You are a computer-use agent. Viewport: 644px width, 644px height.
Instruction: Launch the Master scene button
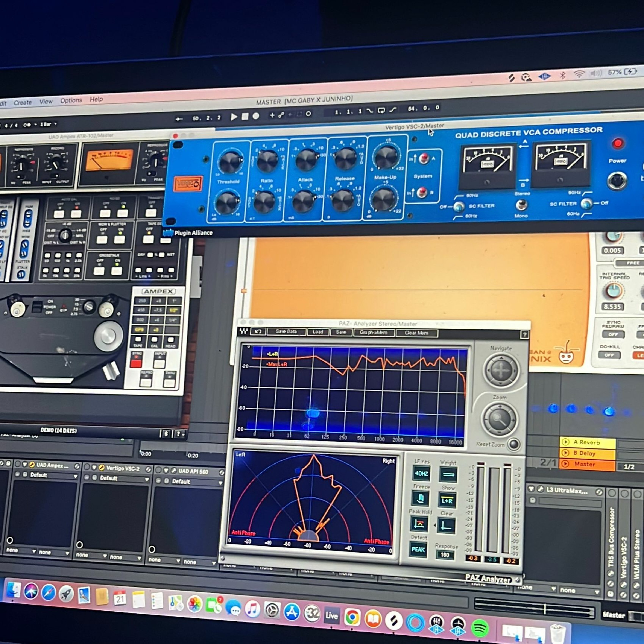(x=566, y=464)
